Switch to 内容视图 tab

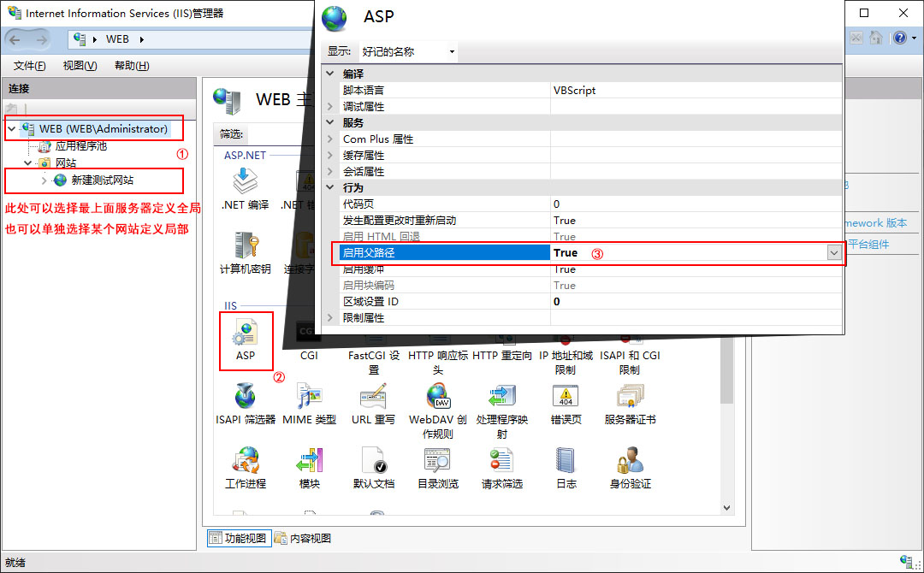[303, 538]
